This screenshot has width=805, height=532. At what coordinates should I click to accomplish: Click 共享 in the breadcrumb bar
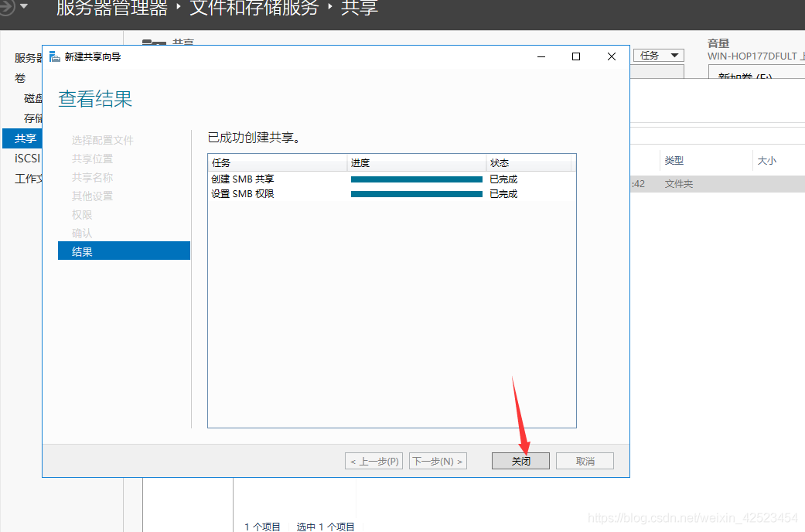(359, 10)
